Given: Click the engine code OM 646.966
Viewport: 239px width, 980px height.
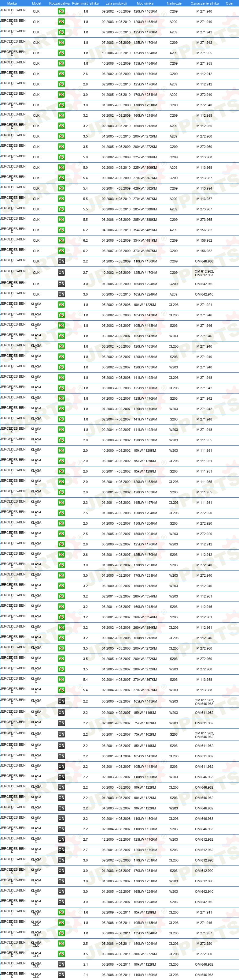Looking at the screenshot, I should (204, 261).
